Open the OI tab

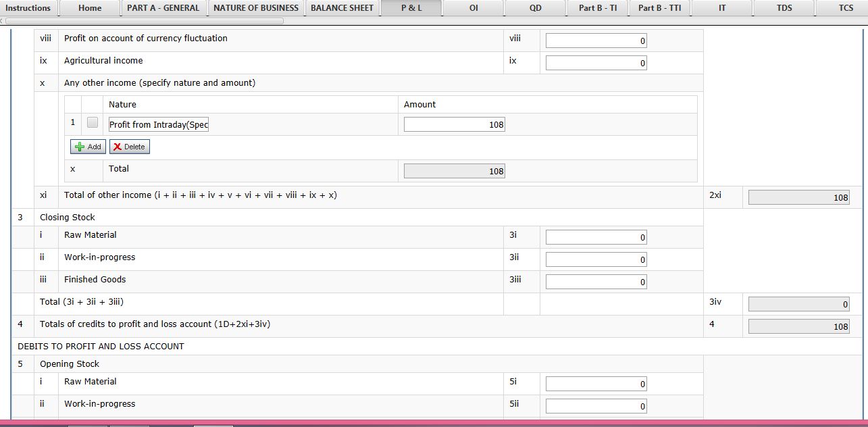click(x=474, y=8)
